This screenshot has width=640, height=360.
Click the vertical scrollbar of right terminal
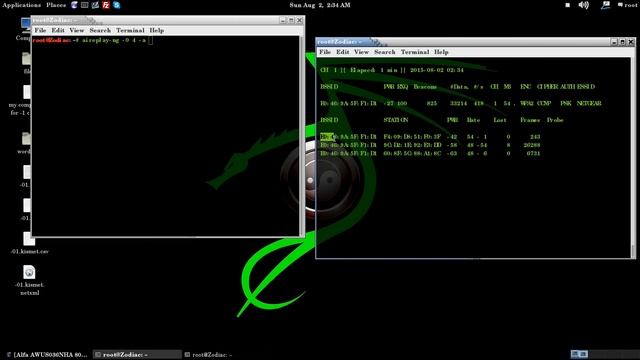click(633, 158)
